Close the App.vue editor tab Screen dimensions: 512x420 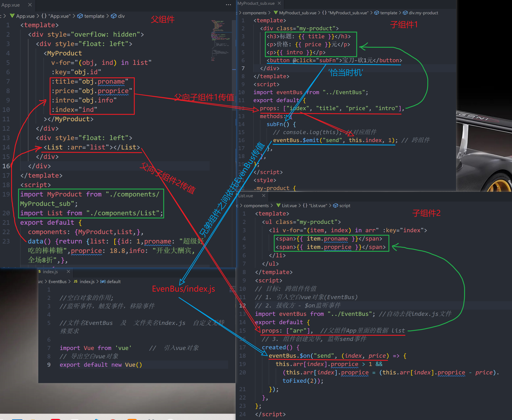(30, 5)
